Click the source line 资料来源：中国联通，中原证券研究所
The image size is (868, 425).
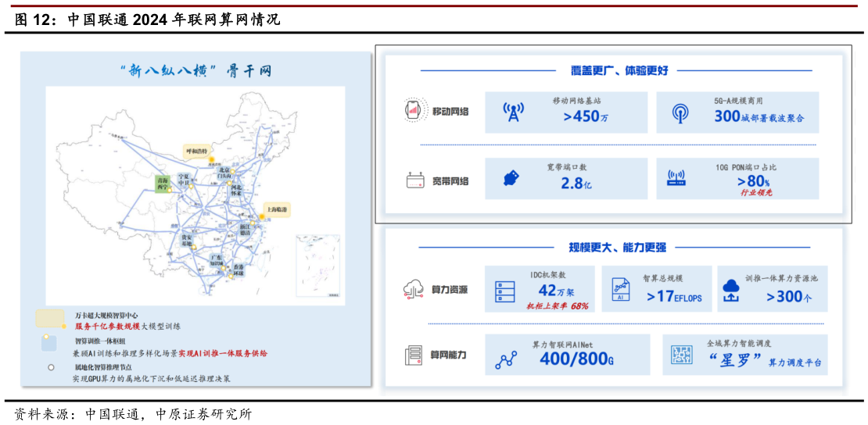click(x=134, y=413)
